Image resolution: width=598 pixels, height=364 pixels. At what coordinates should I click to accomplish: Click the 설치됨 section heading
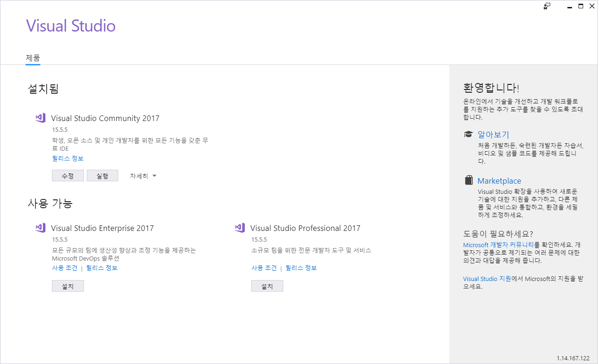tap(43, 89)
